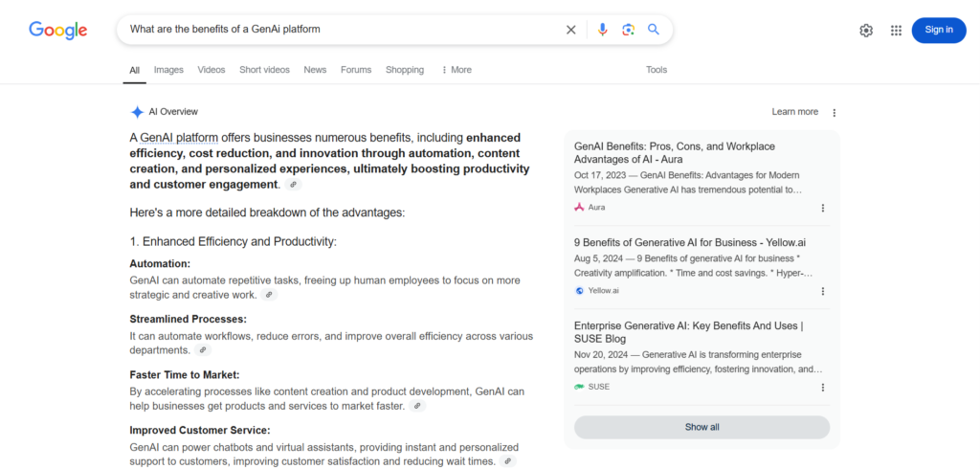Open three-dot menu for SUSE result

point(822,388)
